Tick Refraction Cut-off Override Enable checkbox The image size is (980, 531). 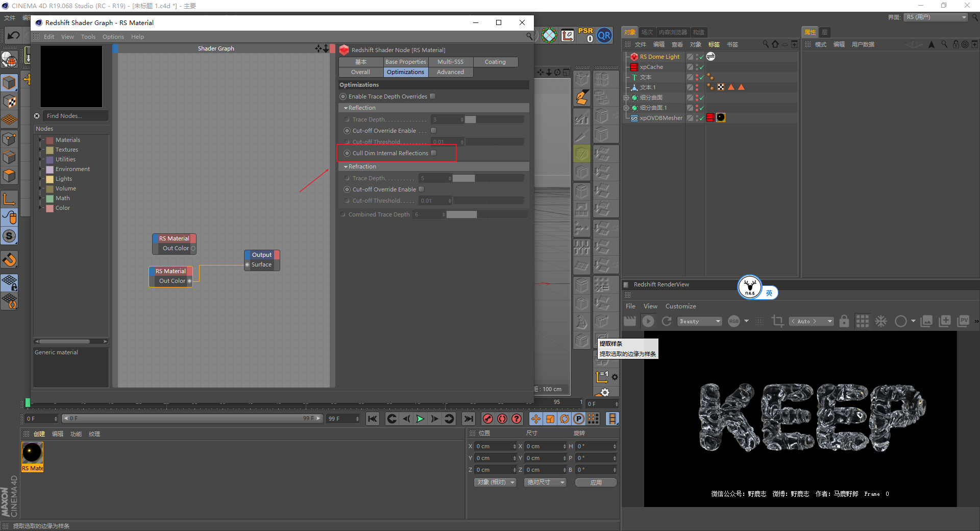click(x=422, y=189)
